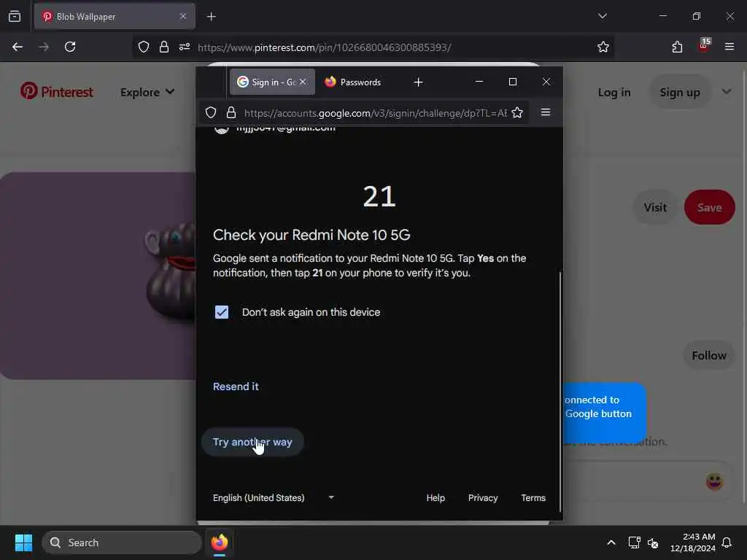Open hamburger menu in sign-in window
The image size is (747, 560).
tap(546, 112)
